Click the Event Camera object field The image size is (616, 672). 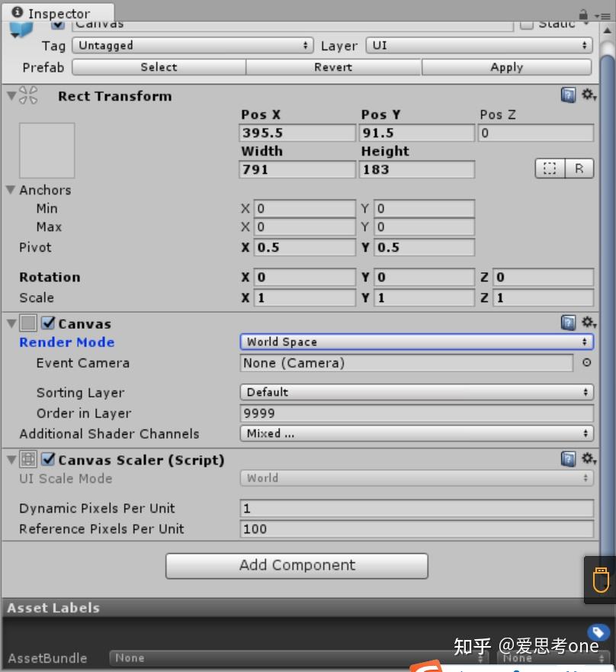(406, 363)
